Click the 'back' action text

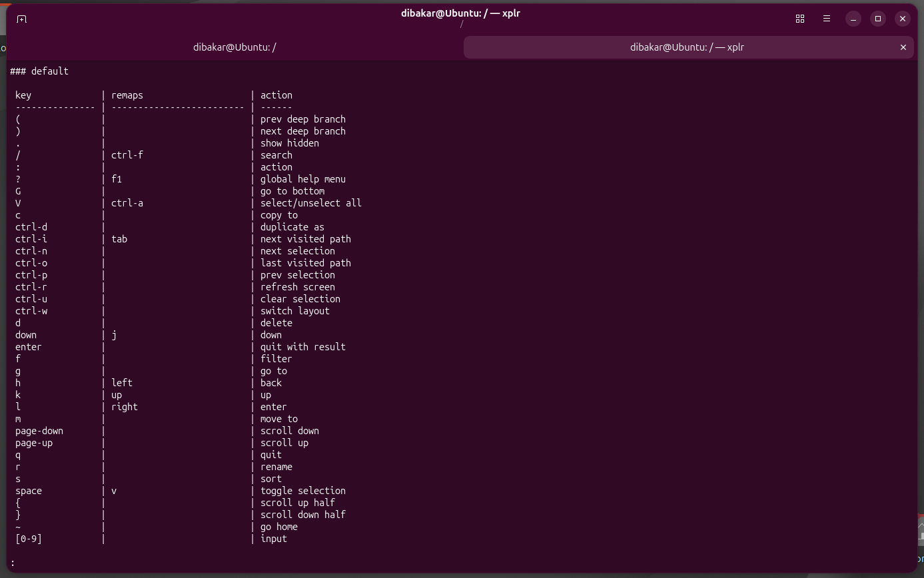point(271,383)
